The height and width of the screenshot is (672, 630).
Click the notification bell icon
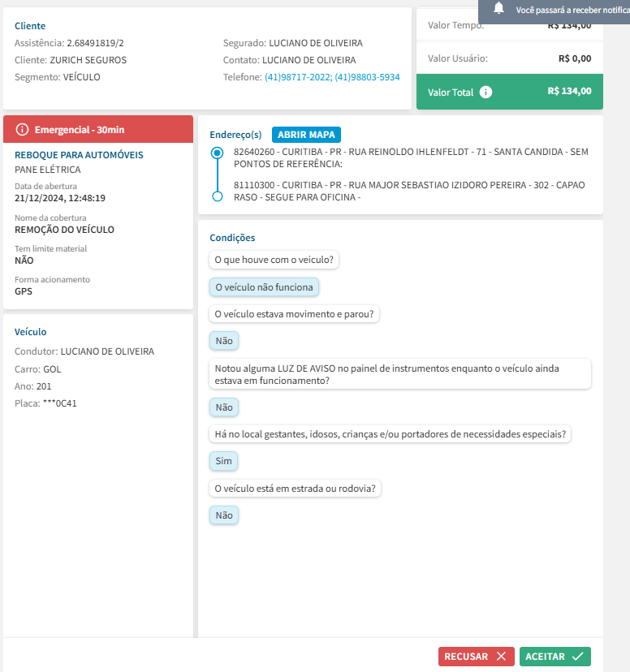498,9
